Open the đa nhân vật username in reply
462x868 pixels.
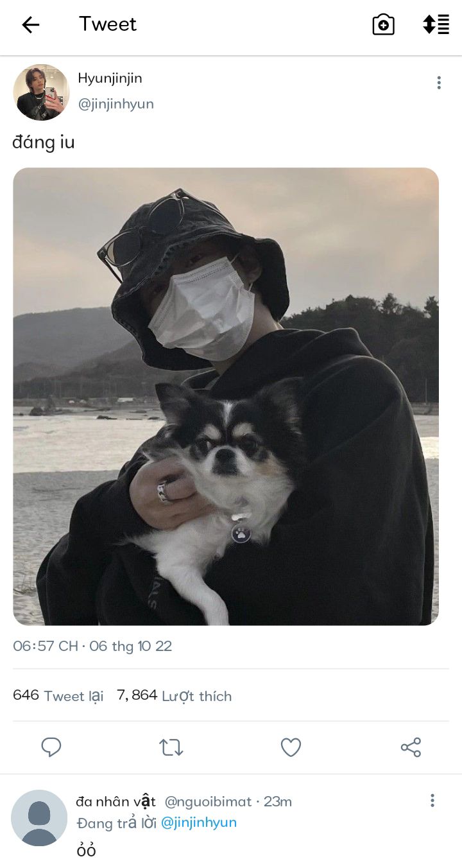(116, 801)
